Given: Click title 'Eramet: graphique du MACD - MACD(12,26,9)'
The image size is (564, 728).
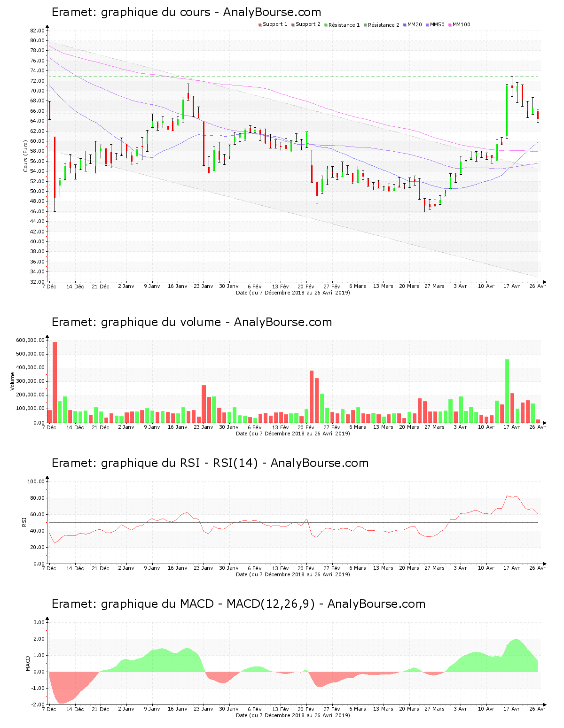Looking at the screenshot, I should [183, 604].
